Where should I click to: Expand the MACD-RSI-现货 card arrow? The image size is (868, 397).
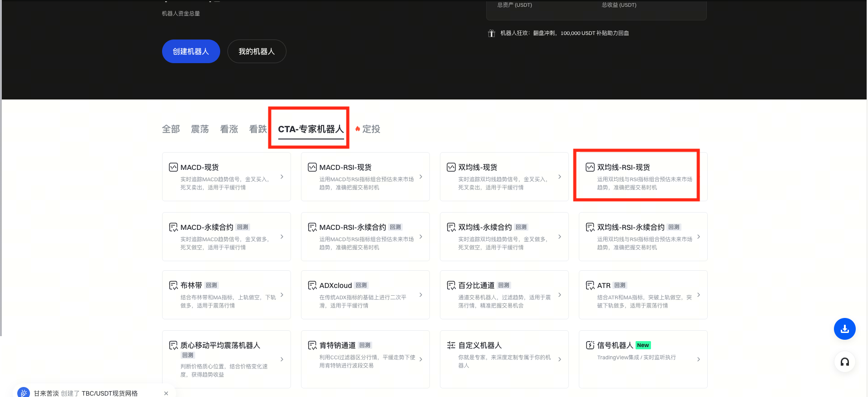click(x=421, y=177)
